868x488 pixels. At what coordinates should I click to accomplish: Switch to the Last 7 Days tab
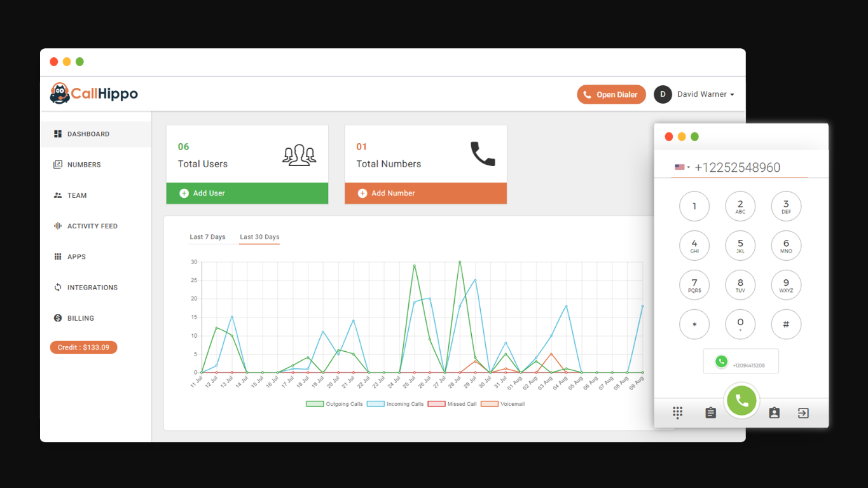(x=207, y=237)
